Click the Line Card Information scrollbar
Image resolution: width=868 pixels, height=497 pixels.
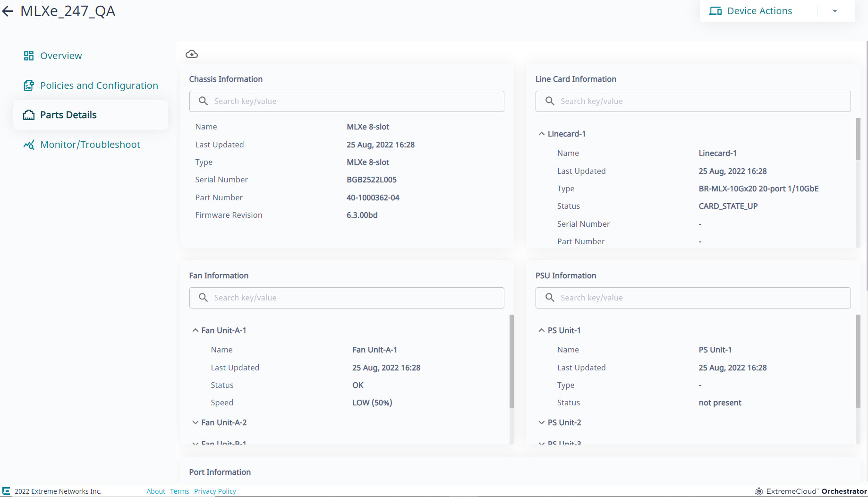tap(858, 139)
